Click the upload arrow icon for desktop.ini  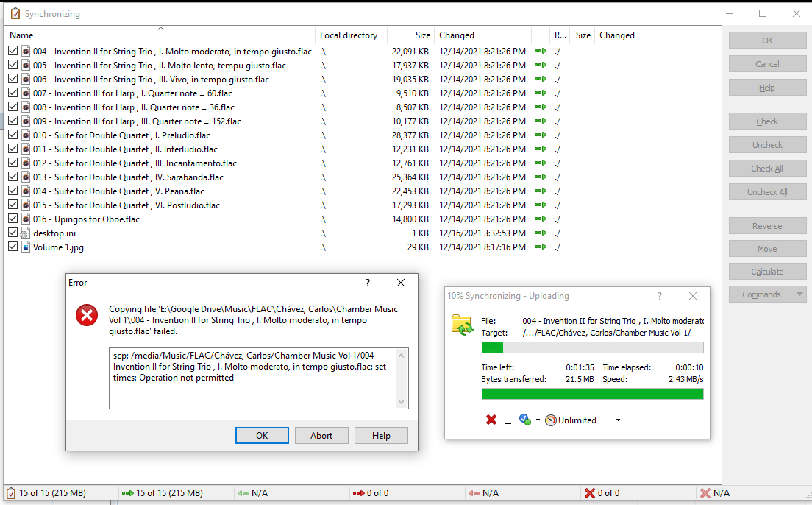coord(541,233)
